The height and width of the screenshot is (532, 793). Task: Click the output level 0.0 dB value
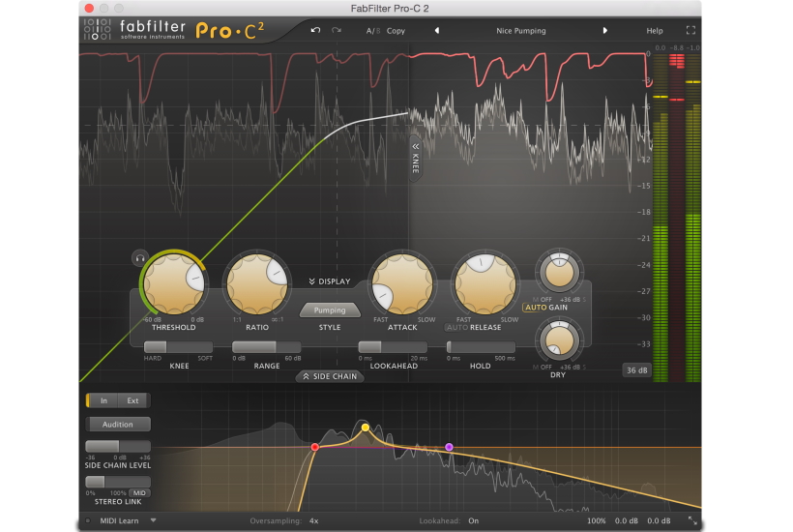point(659,520)
